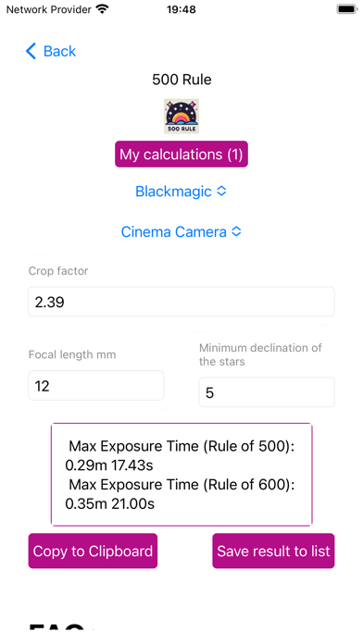Tap the up-down chevron beside Cinema Camera
This screenshot has width=363, height=644.
click(x=236, y=231)
